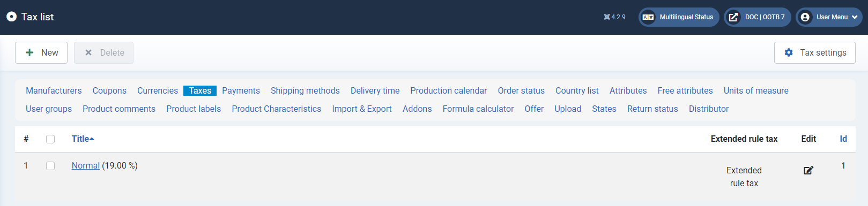
Task: Click the plus icon on New button
Action: tap(29, 52)
